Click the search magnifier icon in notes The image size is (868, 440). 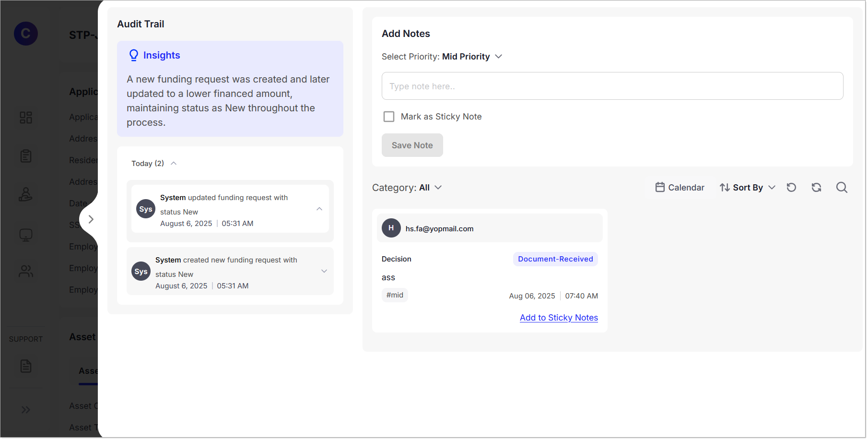pos(842,188)
